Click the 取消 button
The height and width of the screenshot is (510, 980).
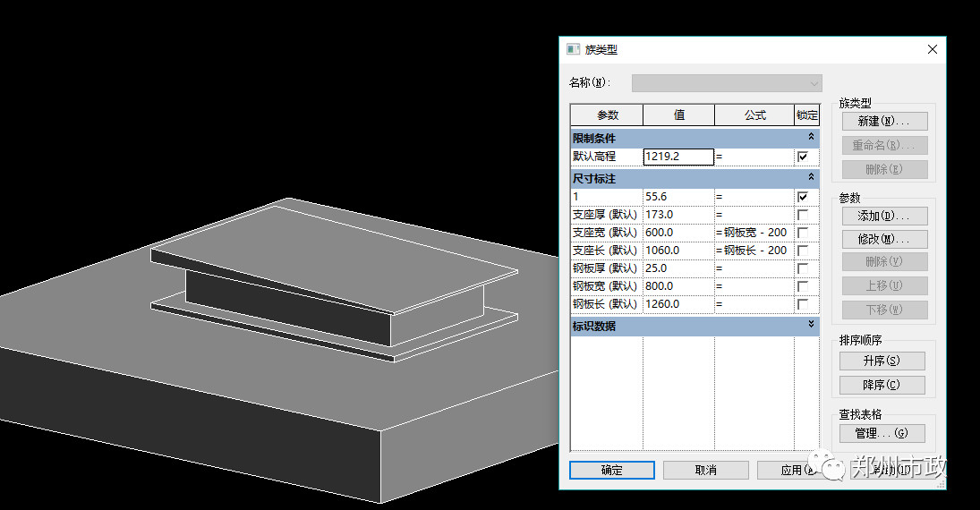point(705,470)
